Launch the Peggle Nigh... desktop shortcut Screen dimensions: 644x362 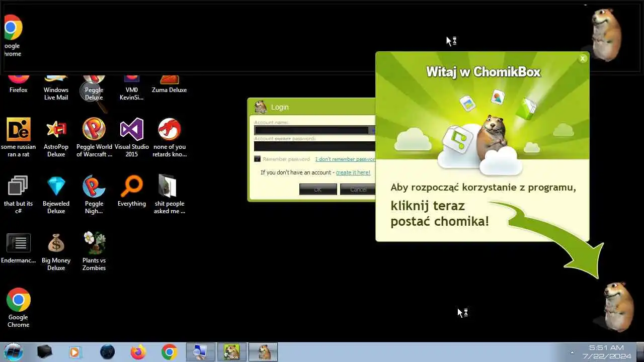point(94,194)
